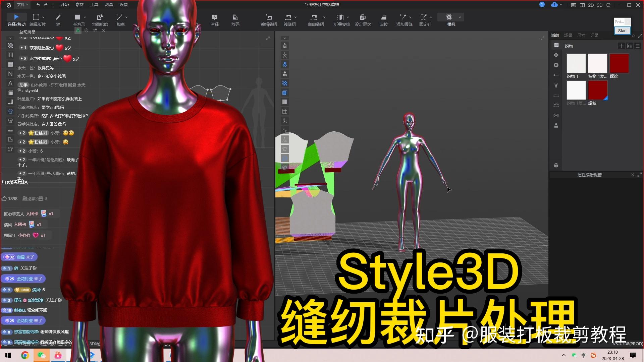644x362 pixels.
Task: Select the red 螺纹 fabric swatch
Action: pyautogui.click(x=619, y=64)
